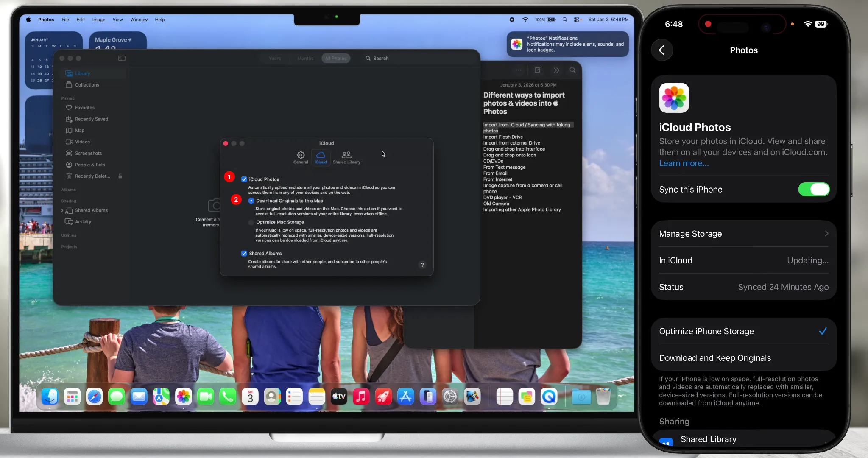This screenshot has width=868, height=458.
Task: Open Spotlight search in menu bar
Action: (x=565, y=20)
